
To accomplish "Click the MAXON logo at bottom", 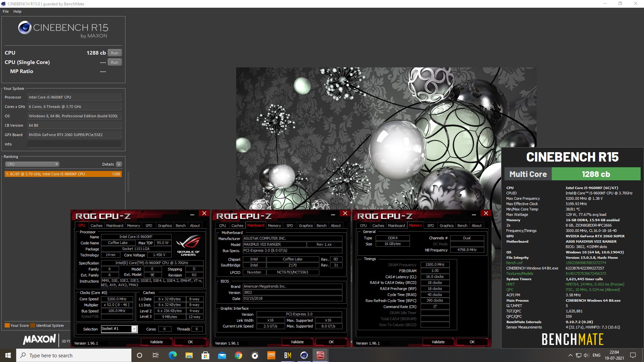I will click(x=39, y=339).
